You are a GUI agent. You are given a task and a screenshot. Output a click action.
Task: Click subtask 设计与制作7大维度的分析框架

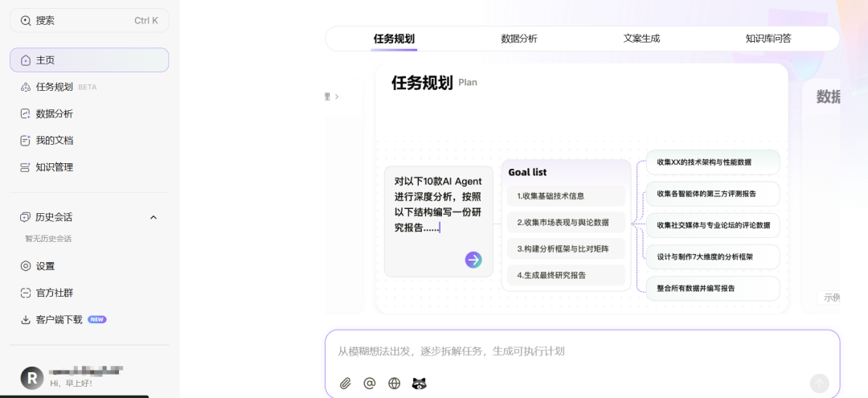point(713,256)
